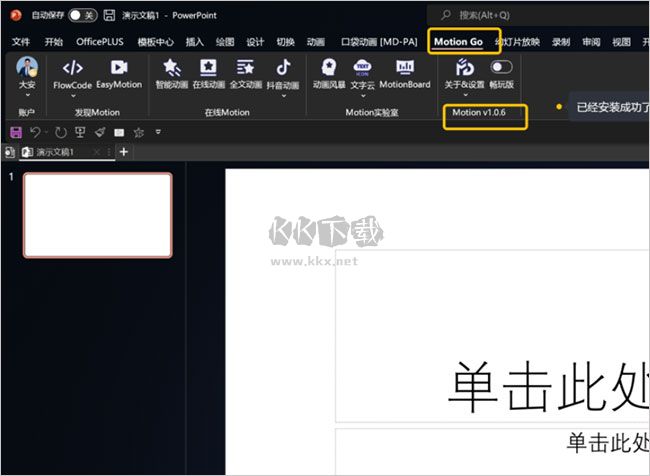
Task: Click the purple save icon in quick access toolbar
Action: [15, 132]
